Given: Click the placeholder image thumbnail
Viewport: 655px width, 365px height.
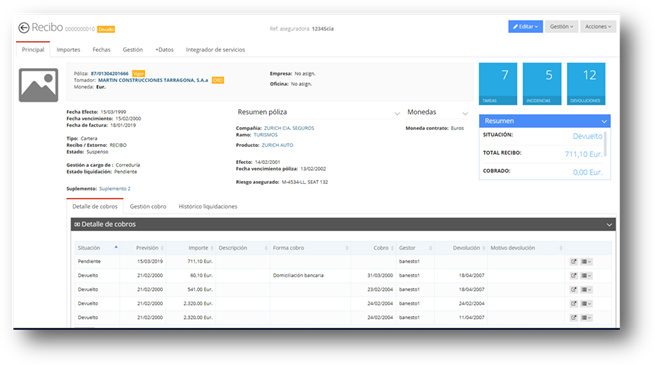Looking at the screenshot, I should tap(38, 85).
